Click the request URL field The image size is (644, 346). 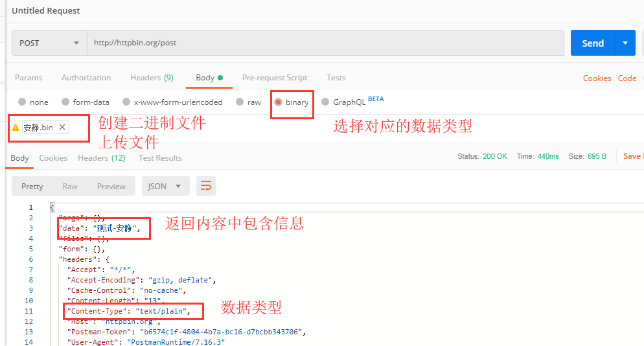coord(325,43)
